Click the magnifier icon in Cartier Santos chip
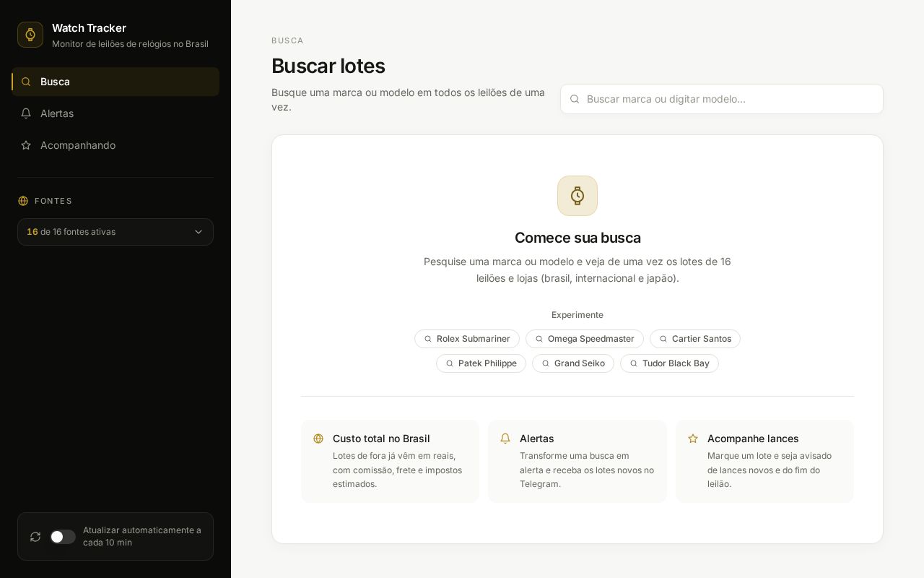Screen dimensions: 924x578 pyautogui.click(x=663, y=339)
